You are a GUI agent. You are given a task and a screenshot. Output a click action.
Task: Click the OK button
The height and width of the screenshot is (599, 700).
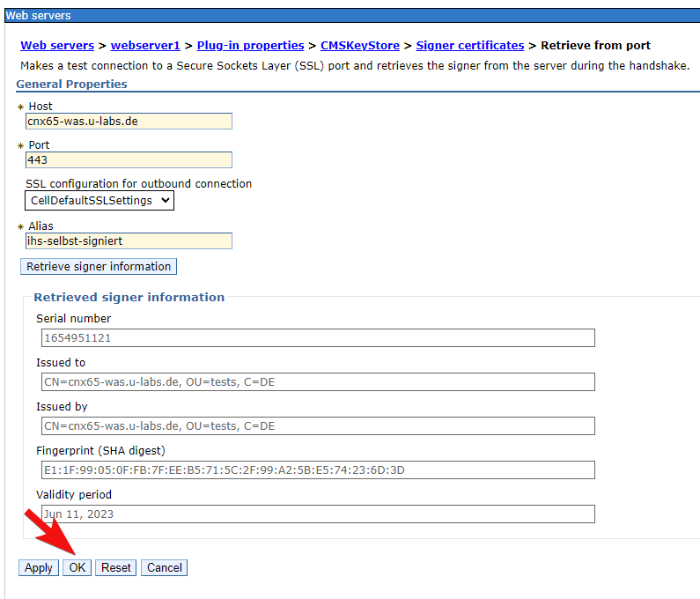[x=77, y=568]
